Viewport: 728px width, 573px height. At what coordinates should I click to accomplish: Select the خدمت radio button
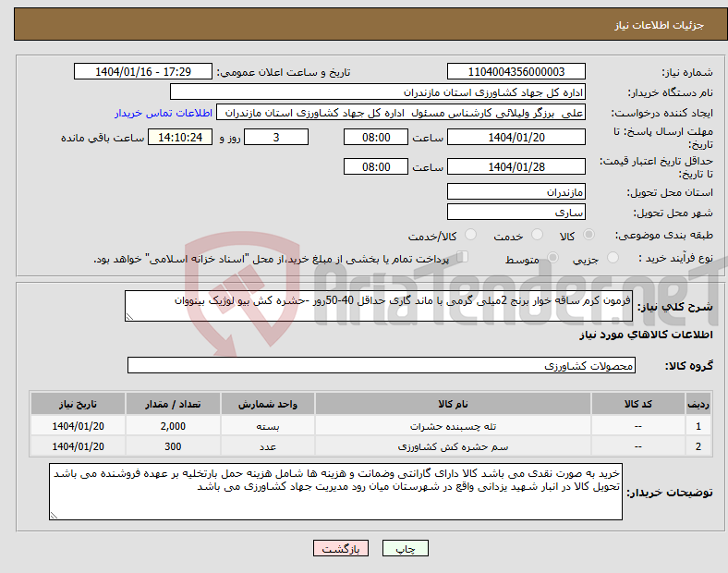[x=537, y=235]
